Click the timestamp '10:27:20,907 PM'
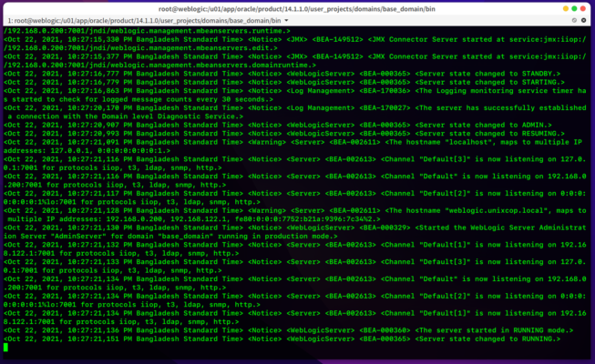 100,126
